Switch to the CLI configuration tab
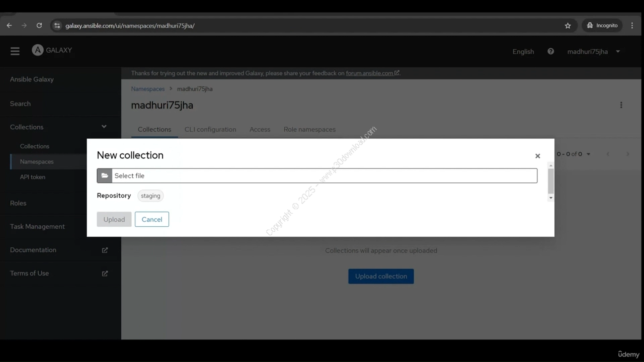 pyautogui.click(x=210, y=129)
